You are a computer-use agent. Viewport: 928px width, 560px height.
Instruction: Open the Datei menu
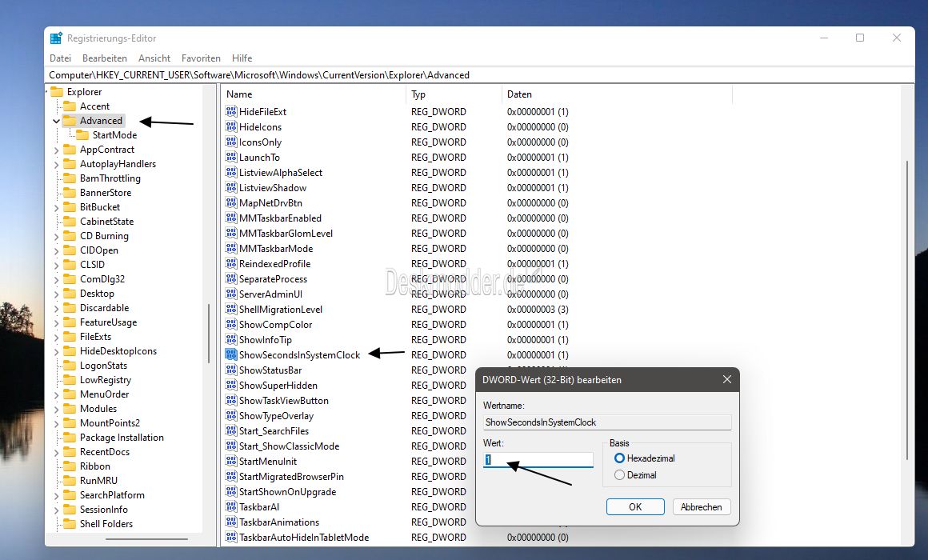point(60,58)
